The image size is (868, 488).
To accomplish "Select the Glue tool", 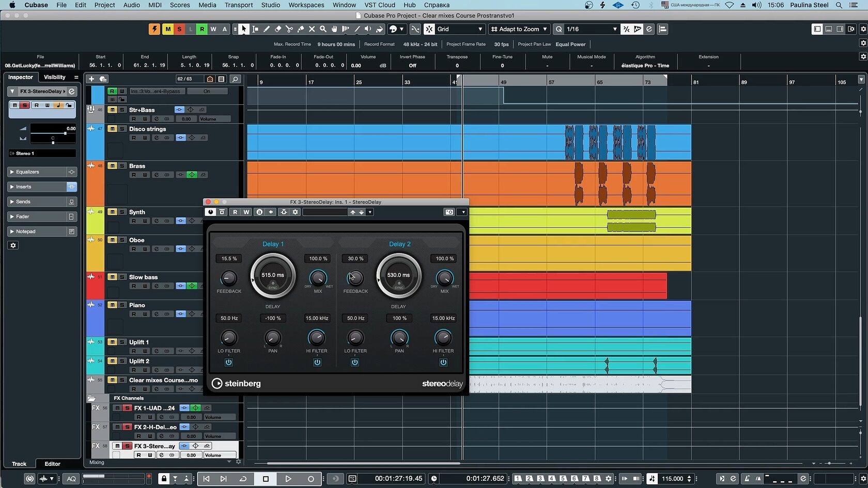I will pyautogui.click(x=301, y=29).
